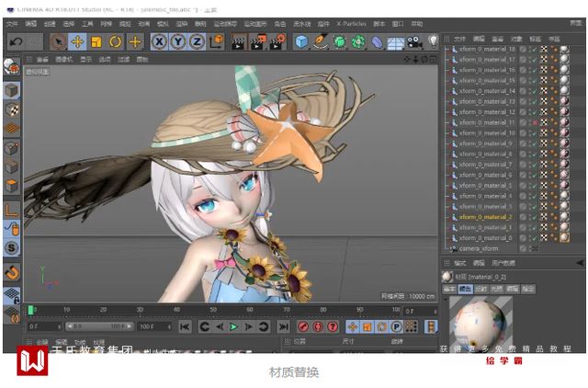The height and width of the screenshot is (388, 588).
Task: Click material sphere tag of xform_0_material_0
Action: coord(564,237)
